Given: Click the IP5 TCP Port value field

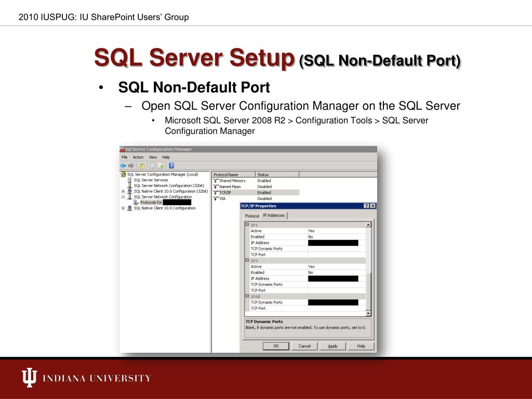Looking at the screenshot, I should coord(337,290).
